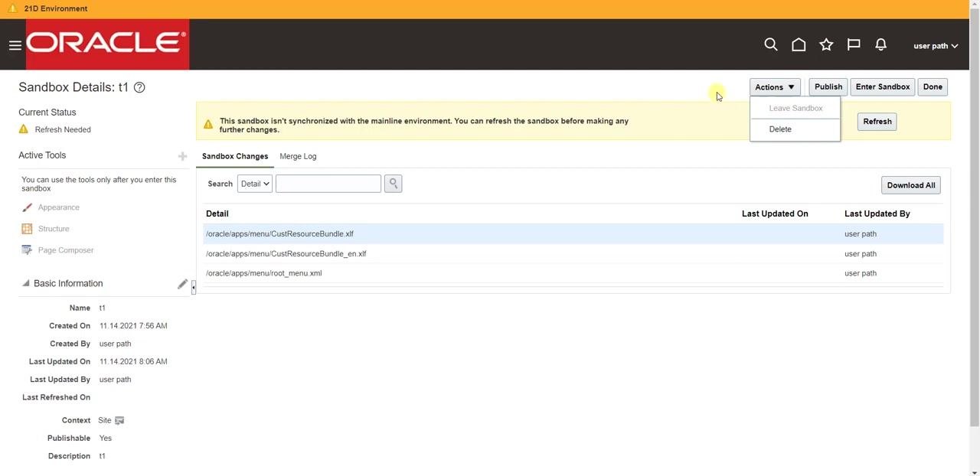The height and width of the screenshot is (476, 980).
Task: Click the Last Updated By column header
Action: pyautogui.click(x=877, y=214)
